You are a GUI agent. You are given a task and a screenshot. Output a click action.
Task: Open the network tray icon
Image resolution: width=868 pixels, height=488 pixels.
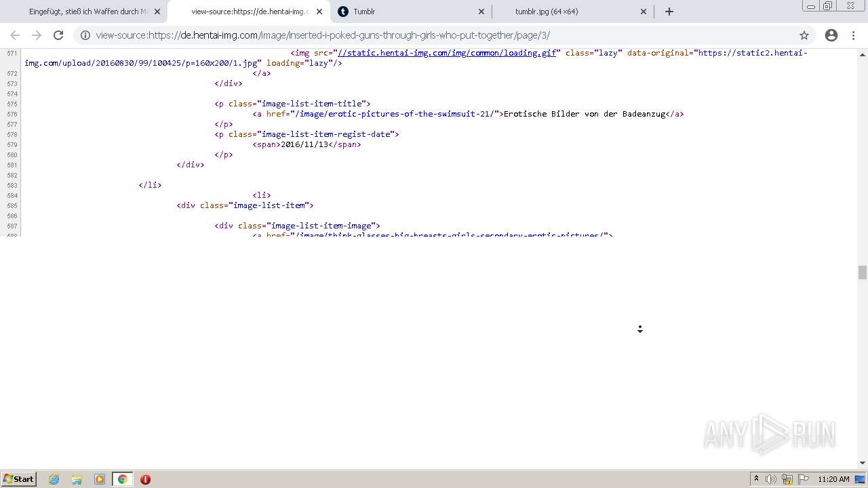click(787, 479)
